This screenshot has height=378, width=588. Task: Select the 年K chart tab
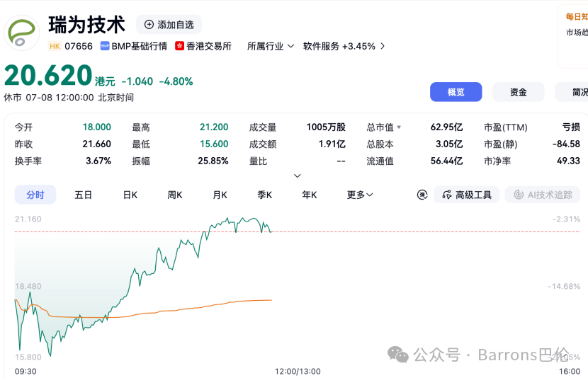click(310, 195)
